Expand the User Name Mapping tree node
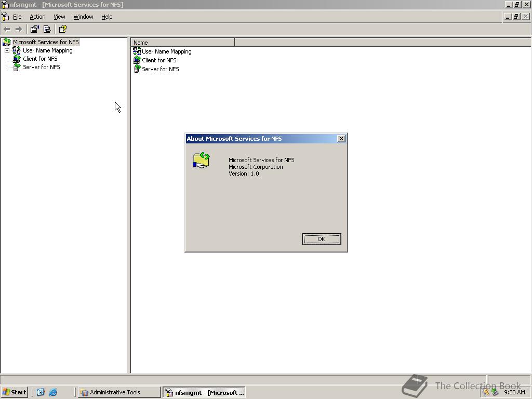 pos(7,50)
